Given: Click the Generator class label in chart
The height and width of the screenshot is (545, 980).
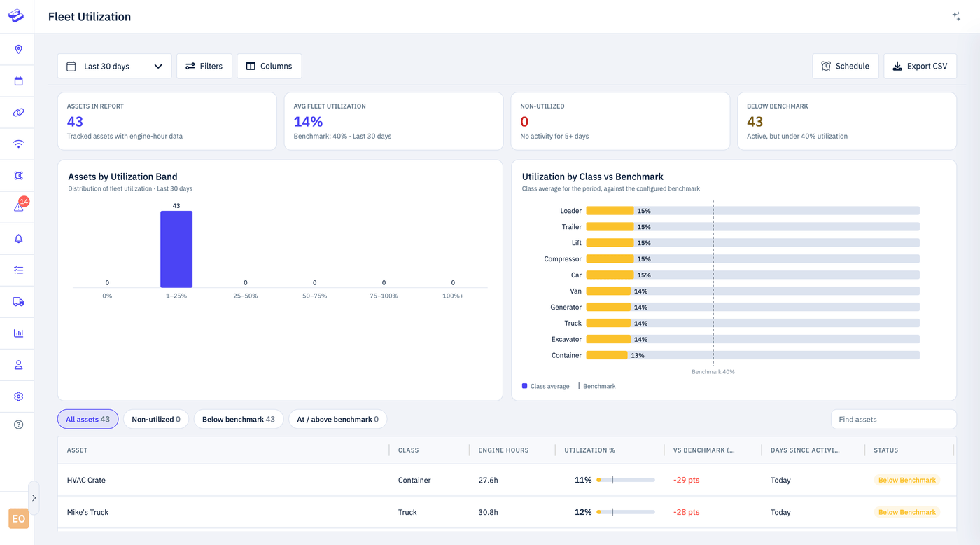Looking at the screenshot, I should (566, 307).
